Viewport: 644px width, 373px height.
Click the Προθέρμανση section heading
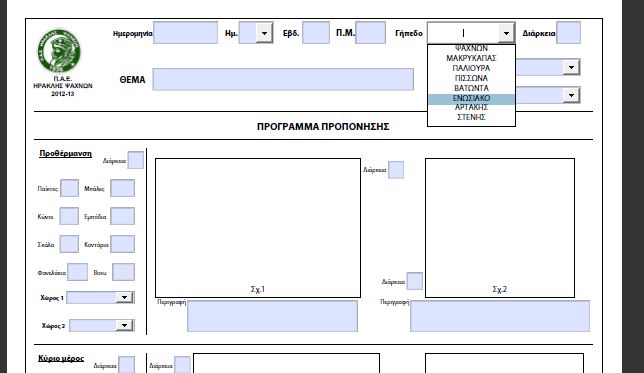pyautogui.click(x=65, y=154)
